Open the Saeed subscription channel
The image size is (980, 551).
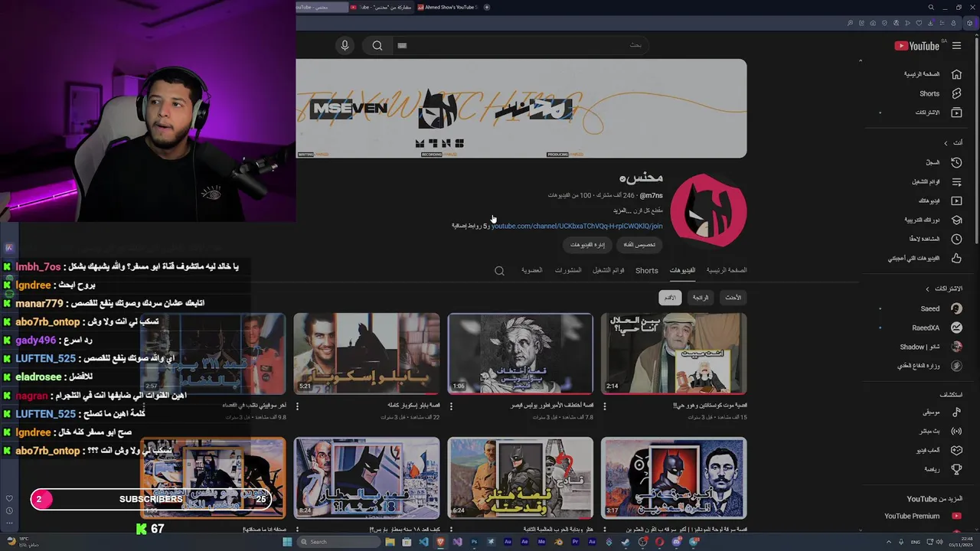[940, 308]
